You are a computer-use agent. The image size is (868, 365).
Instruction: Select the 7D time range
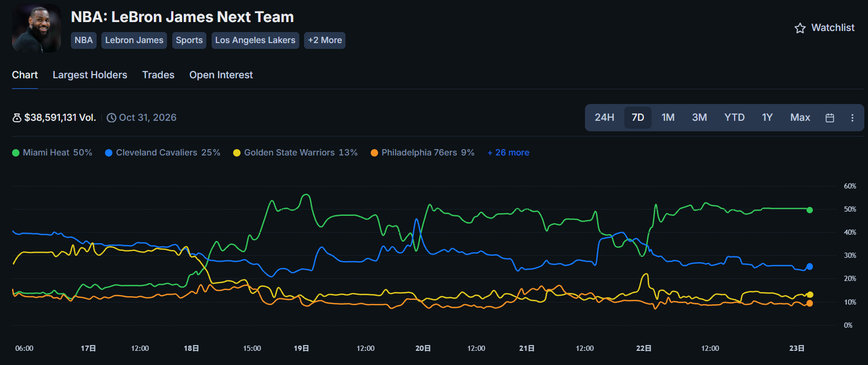click(x=638, y=118)
